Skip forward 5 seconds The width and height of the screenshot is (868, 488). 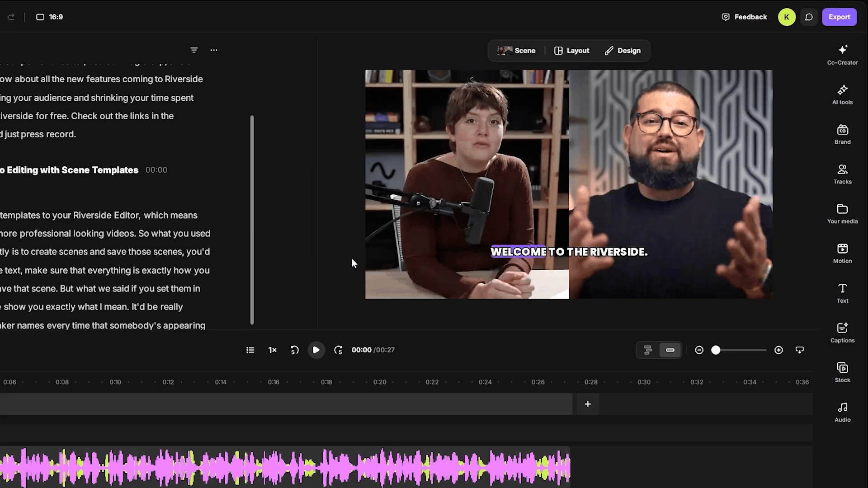338,350
